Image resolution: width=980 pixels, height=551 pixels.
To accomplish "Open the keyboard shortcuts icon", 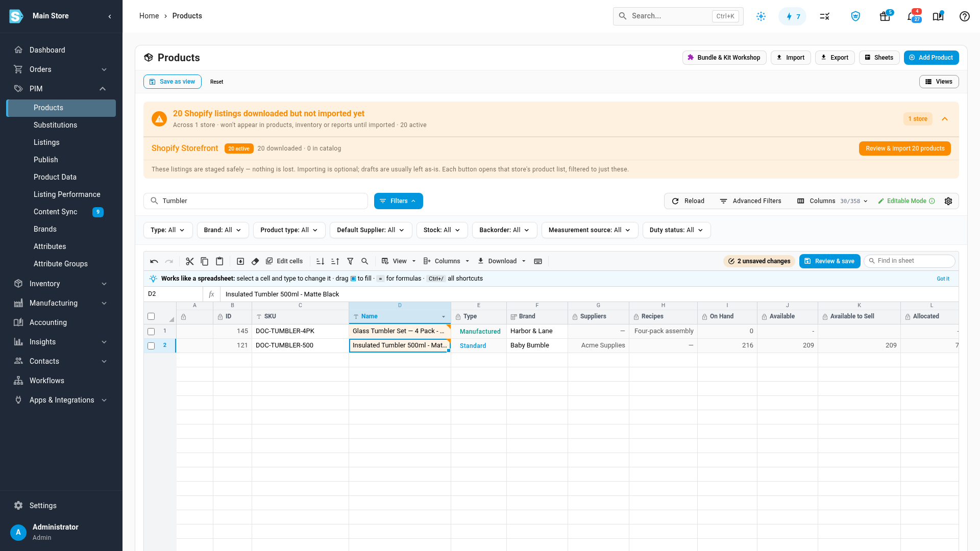I will [x=538, y=261].
